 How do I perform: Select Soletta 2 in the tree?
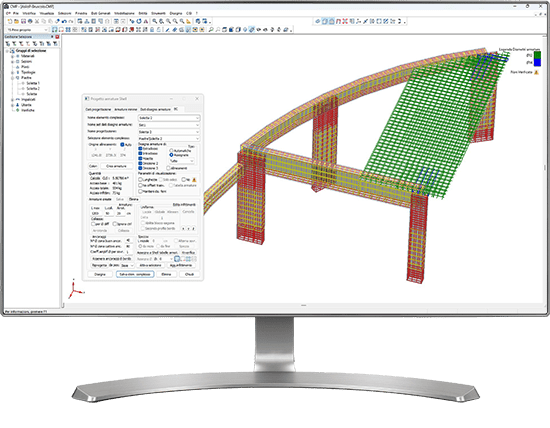[33, 89]
